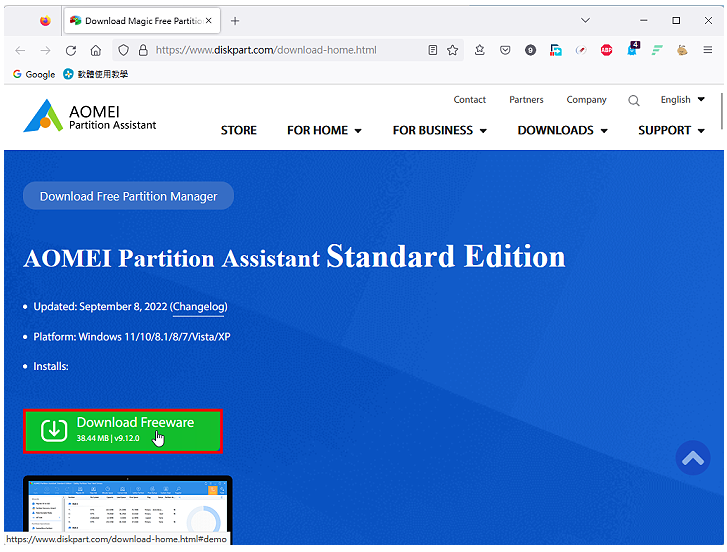
Task: Click the bookmarks toolbar star-tray icon
Action: pos(479,50)
